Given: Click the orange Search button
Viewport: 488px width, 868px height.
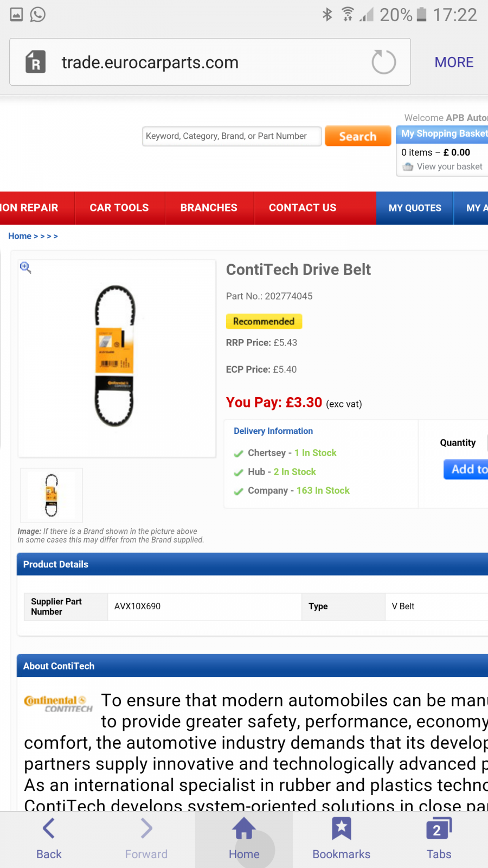Looking at the screenshot, I should click(x=358, y=136).
